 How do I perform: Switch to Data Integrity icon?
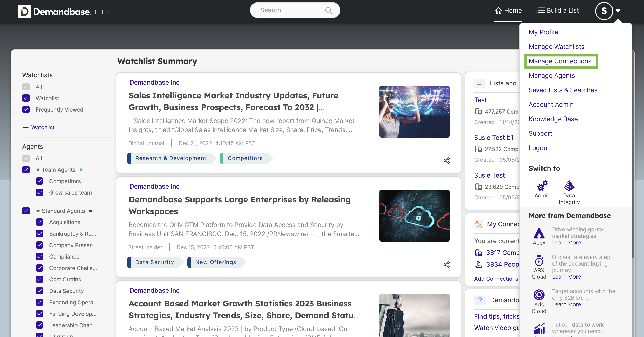569,186
